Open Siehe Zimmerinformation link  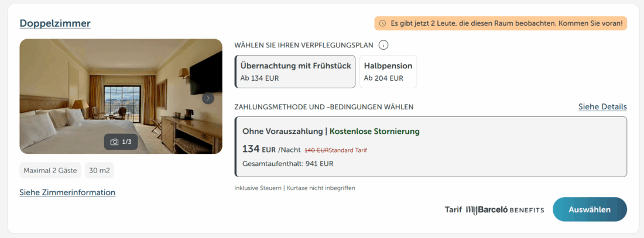tap(67, 192)
